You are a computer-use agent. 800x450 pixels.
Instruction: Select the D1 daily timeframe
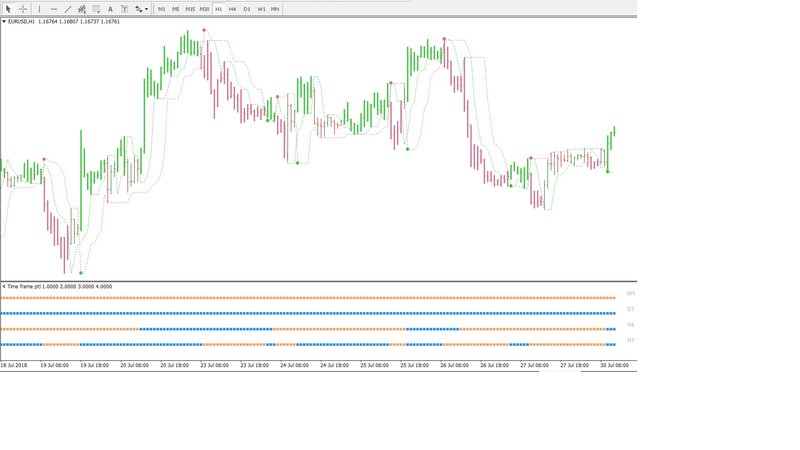coord(247,9)
